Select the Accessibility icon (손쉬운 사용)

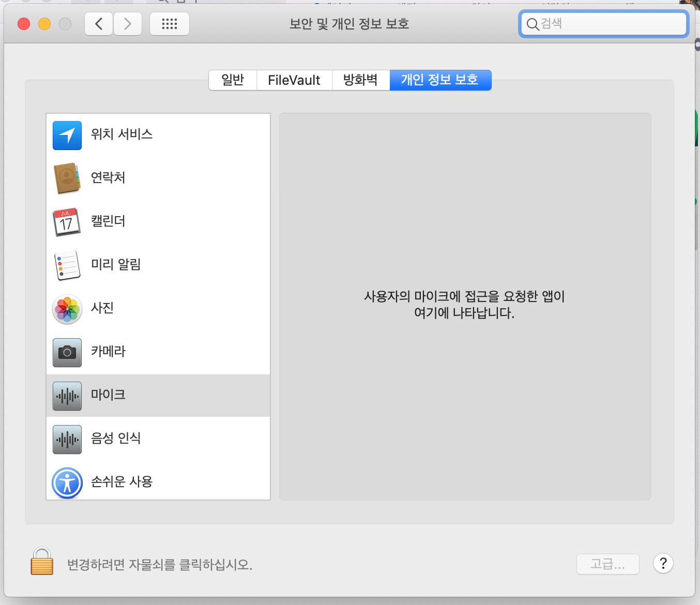(67, 482)
